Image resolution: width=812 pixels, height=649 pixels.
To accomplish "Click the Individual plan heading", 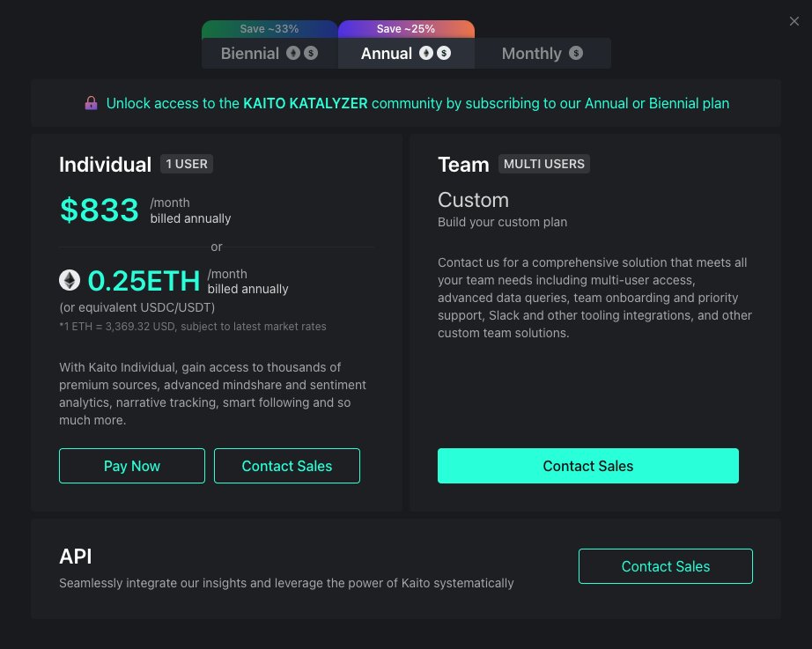I will (x=105, y=164).
